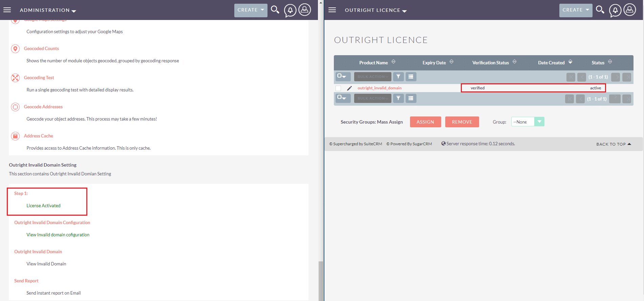Open Step 1 license link
The image size is (644, 301).
[21, 194]
